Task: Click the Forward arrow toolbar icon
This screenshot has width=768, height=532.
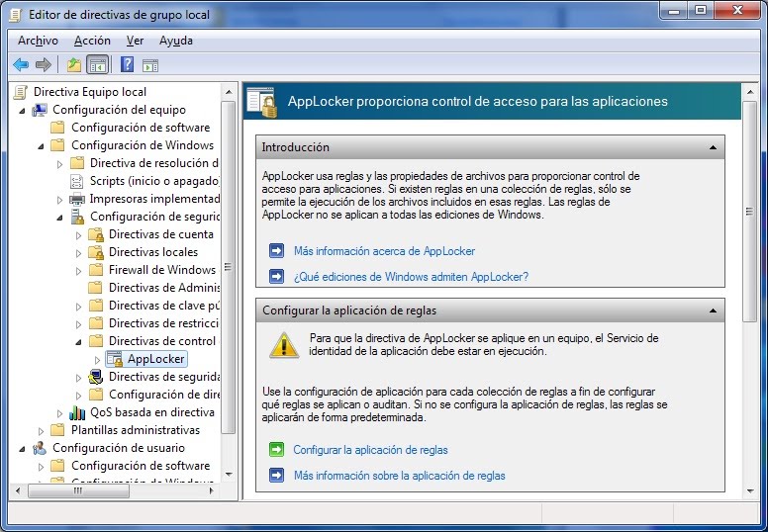Action: point(44,64)
